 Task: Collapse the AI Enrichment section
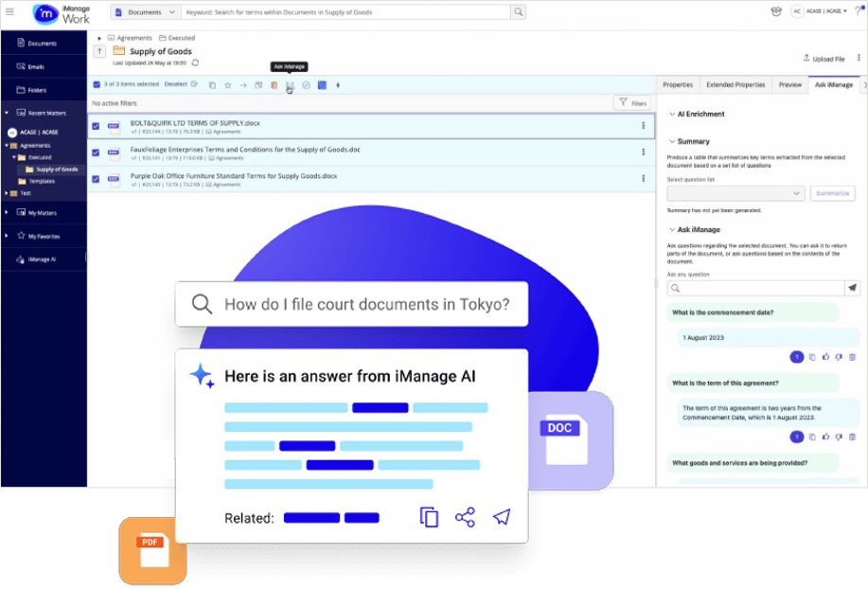672,114
